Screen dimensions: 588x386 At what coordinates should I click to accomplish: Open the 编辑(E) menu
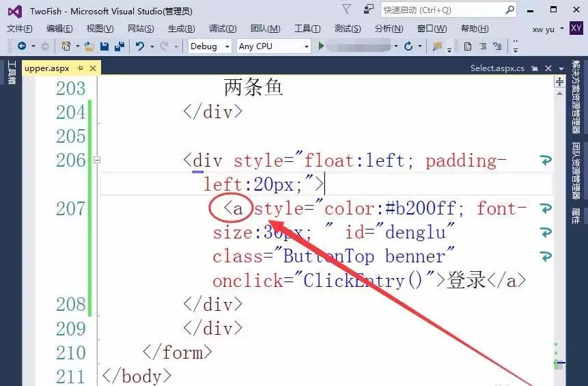[59, 29]
